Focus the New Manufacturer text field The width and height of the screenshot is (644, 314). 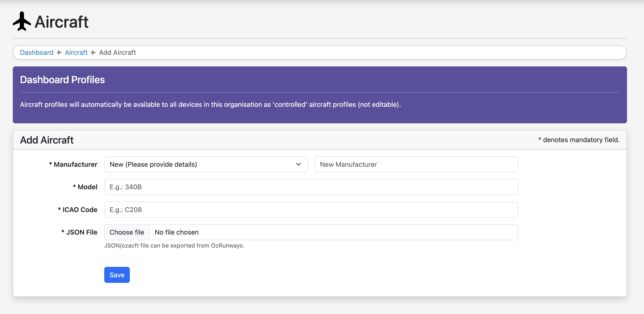coord(416,164)
